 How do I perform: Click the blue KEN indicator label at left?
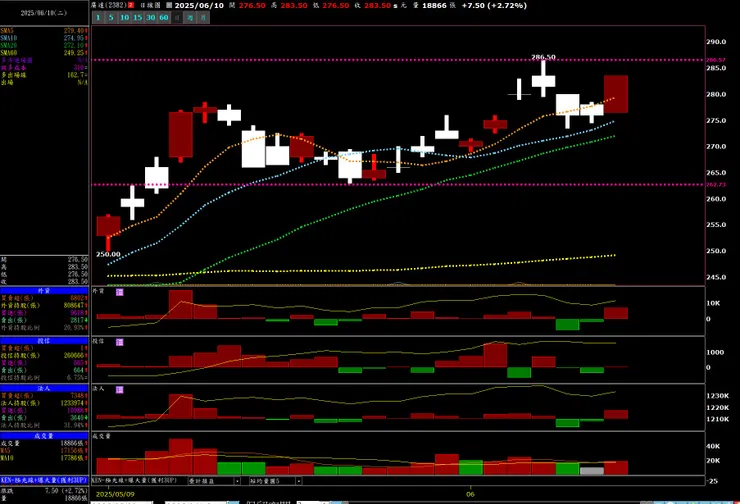pos(44,480)
